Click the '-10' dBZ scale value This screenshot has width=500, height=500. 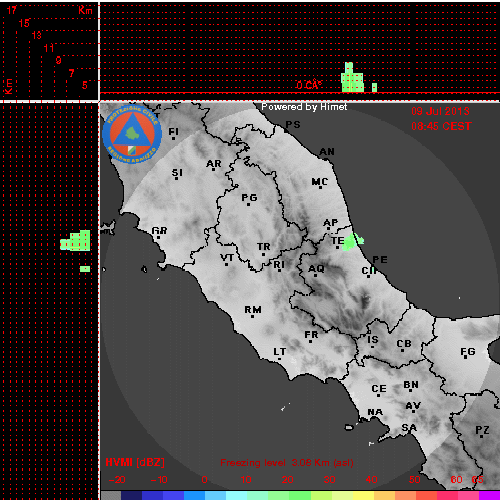coord(159,480)
